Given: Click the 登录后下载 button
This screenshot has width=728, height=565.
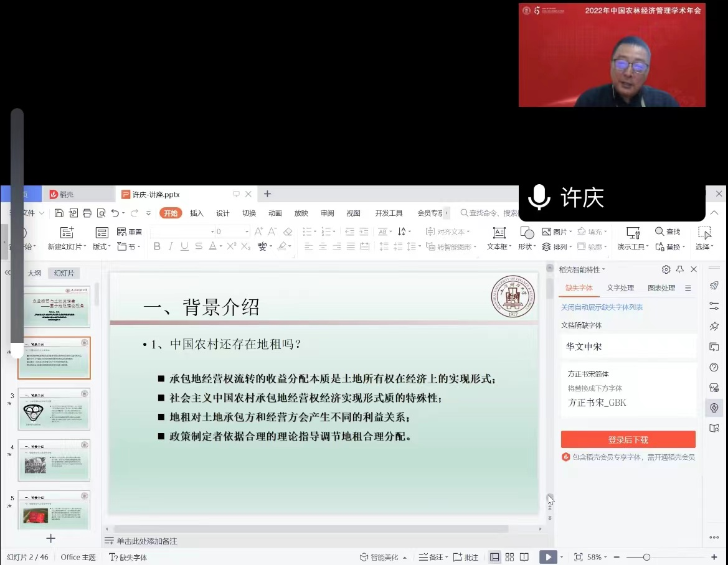Looking at the screenshot, I should coord(628,439).
